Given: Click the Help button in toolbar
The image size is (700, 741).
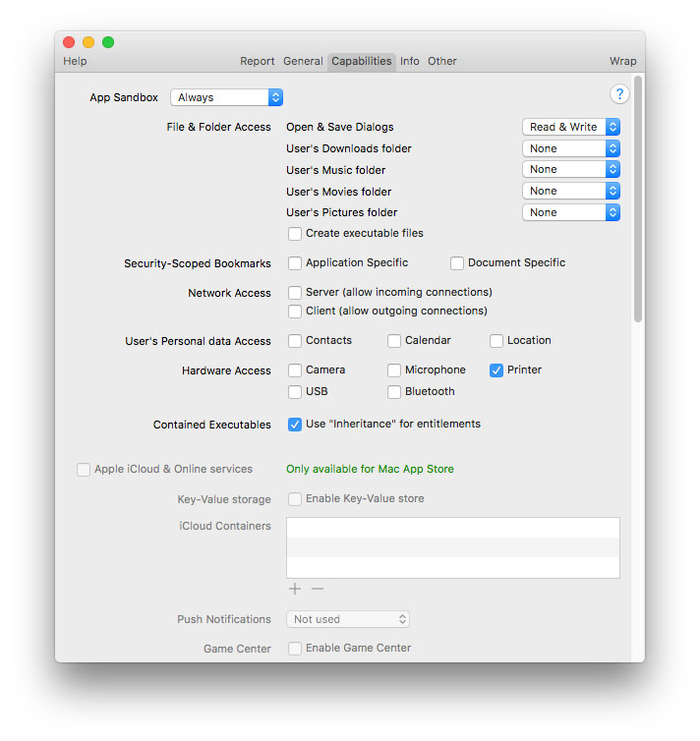Looking at the screenshot, I should tap(75, 61).
